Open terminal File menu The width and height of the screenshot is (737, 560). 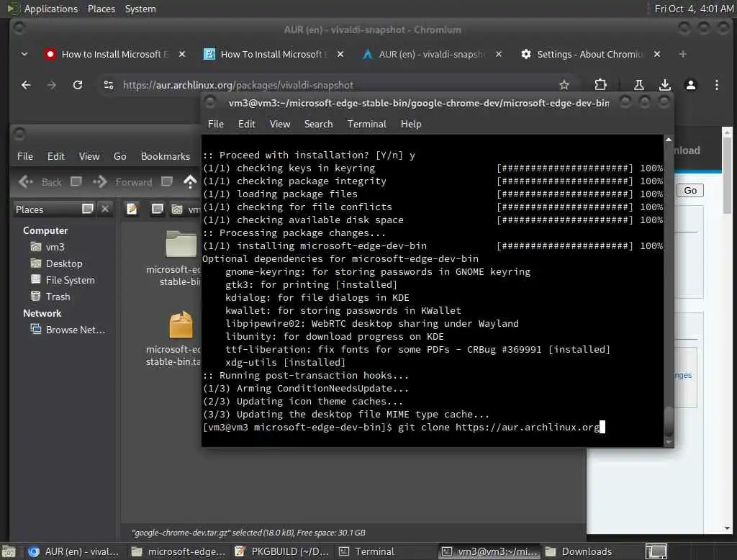pos(216,124)
